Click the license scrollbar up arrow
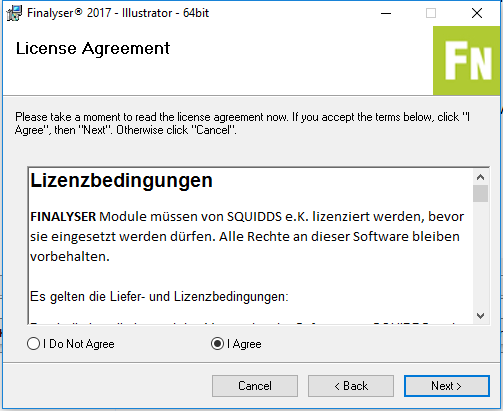This screenshot has width=503, height=411. [480, 177]
